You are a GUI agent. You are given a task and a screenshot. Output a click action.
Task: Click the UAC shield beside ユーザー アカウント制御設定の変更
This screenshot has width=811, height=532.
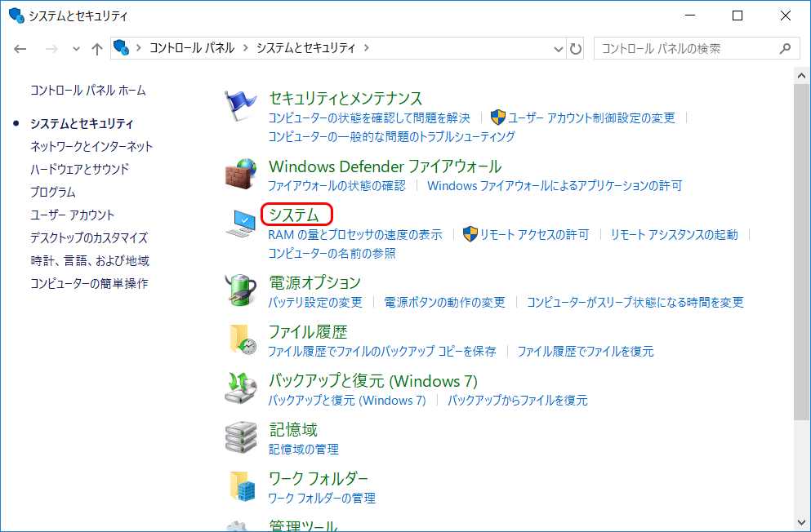497,117
